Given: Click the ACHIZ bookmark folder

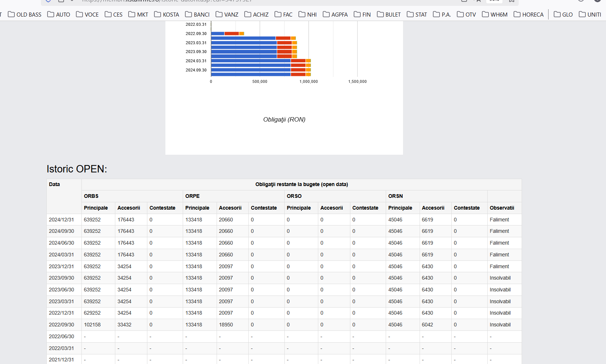Looking at the screenshot, I should tap(256, 14).
